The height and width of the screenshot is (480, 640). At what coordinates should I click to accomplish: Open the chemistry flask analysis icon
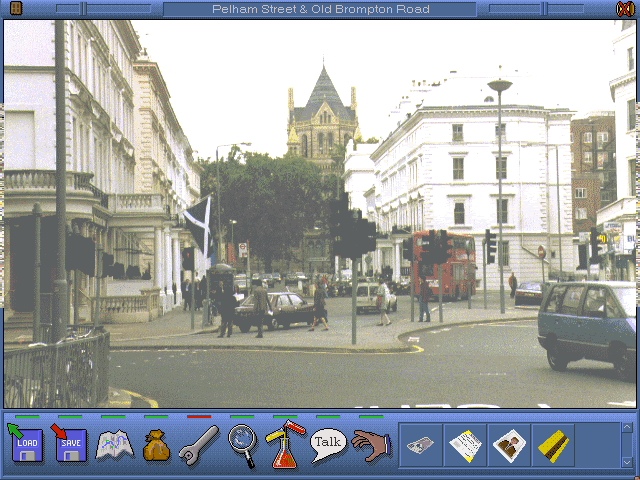click(x=284, y=445)
